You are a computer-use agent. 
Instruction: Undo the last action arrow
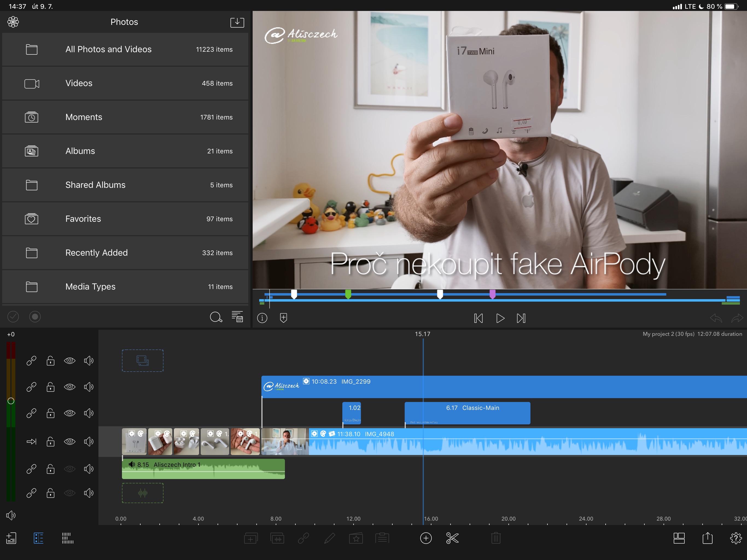716,318
